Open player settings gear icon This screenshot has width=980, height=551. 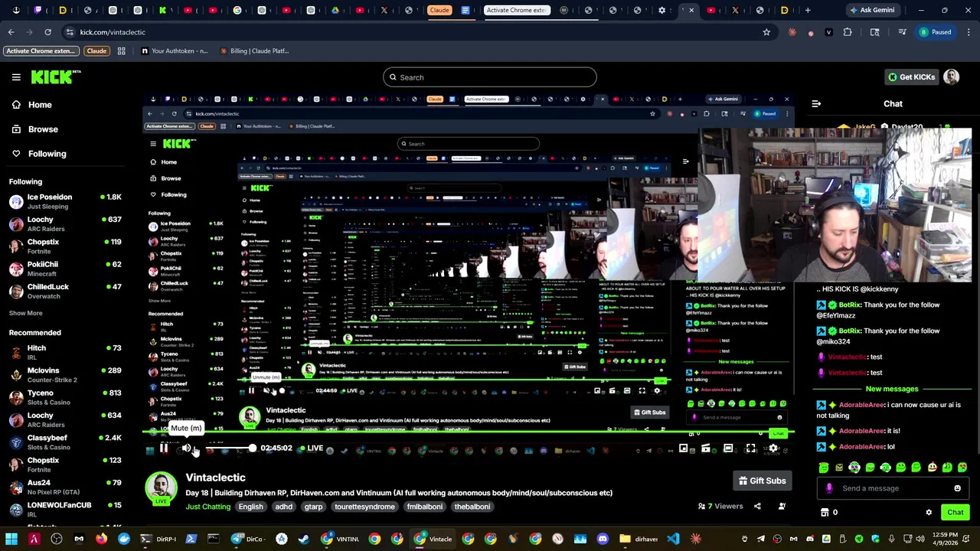pos(773,448)
